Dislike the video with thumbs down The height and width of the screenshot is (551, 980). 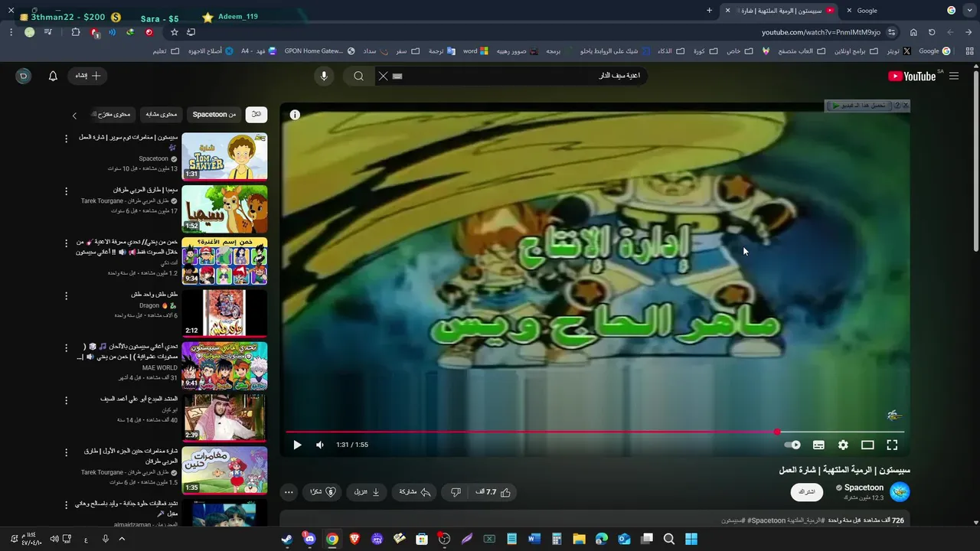(455, 492)
